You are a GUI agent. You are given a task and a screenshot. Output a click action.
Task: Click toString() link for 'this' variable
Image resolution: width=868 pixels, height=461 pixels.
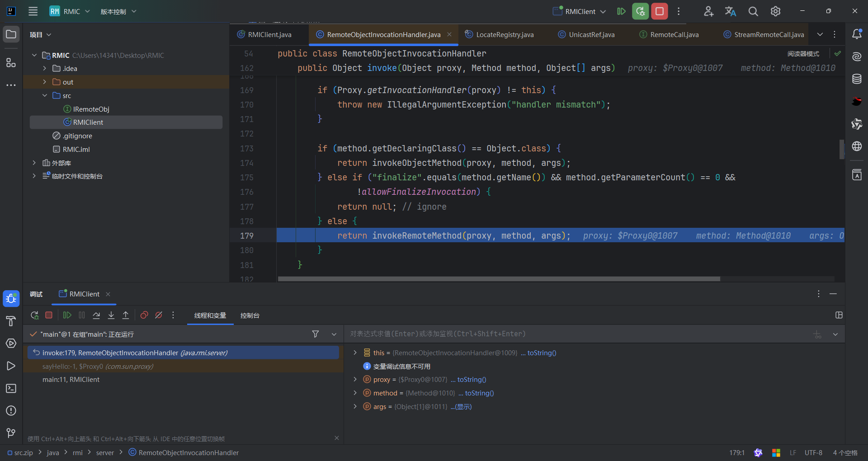[x=542, y=353]
